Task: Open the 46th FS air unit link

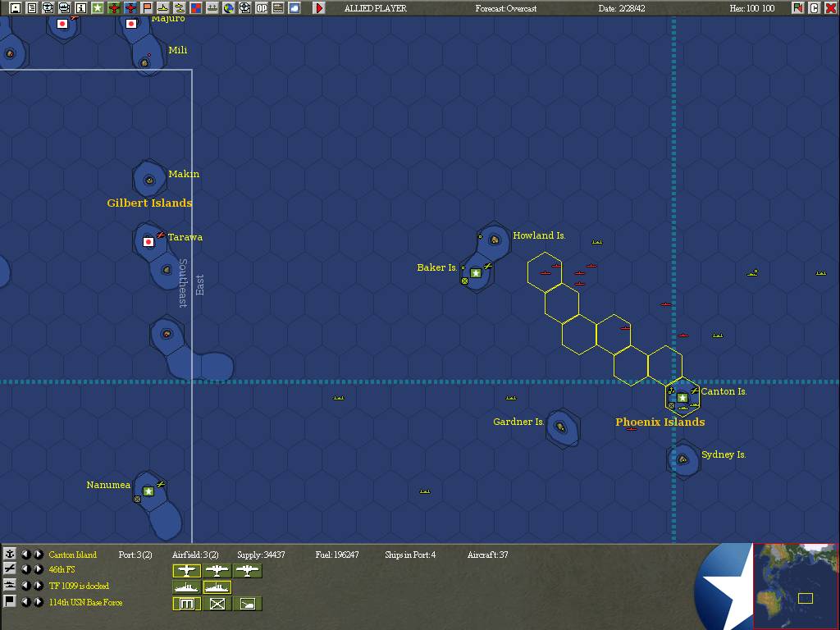Action: click(62, 569)
